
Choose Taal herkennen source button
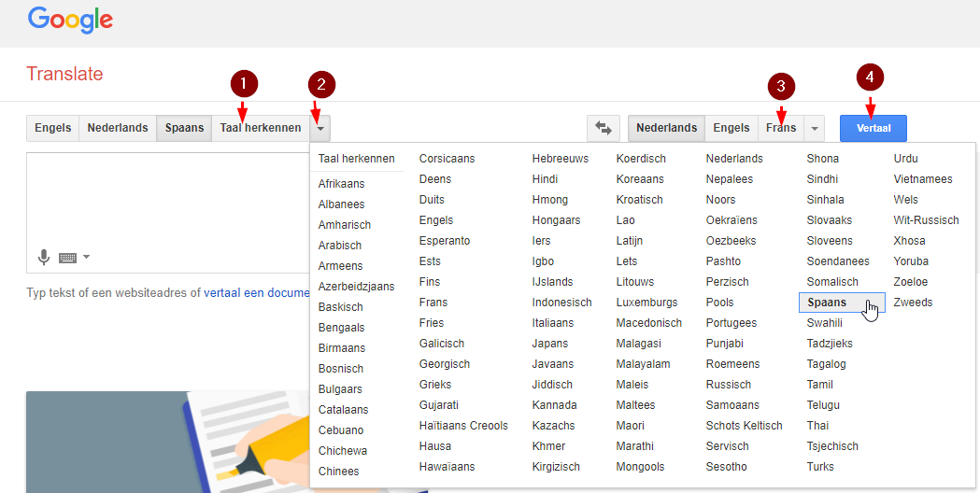[x=261, y=128]
